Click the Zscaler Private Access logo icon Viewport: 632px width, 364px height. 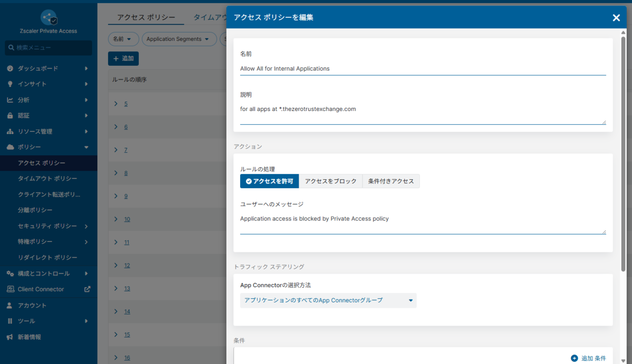[48, 18]
